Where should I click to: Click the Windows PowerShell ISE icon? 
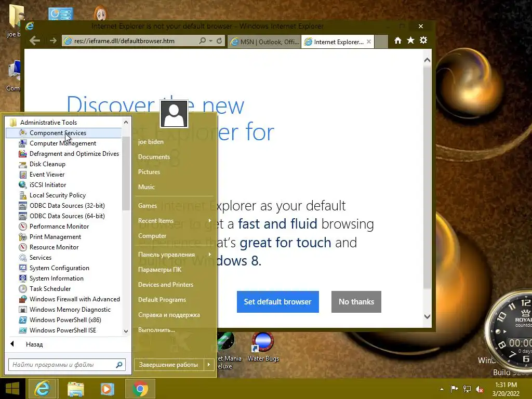pos(23,330)
